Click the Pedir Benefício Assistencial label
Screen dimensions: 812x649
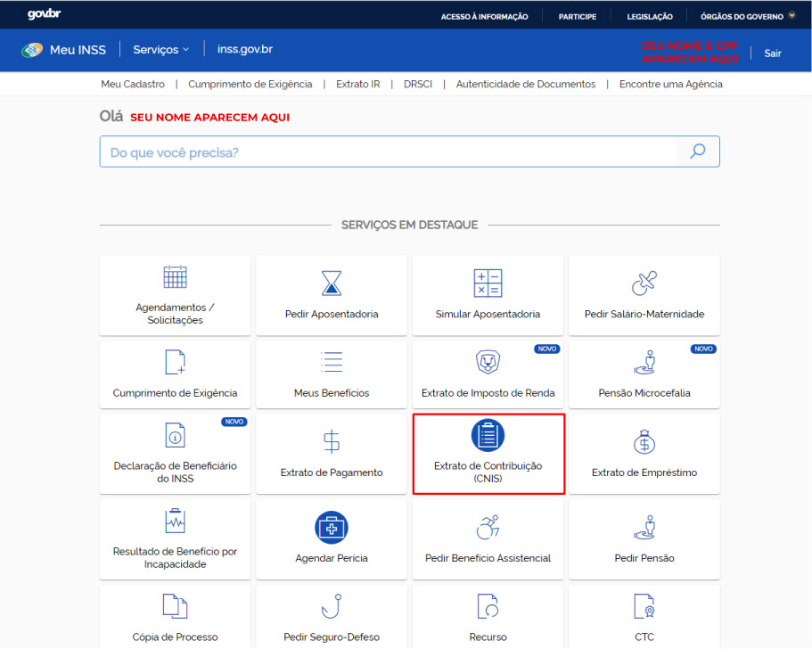488,558
